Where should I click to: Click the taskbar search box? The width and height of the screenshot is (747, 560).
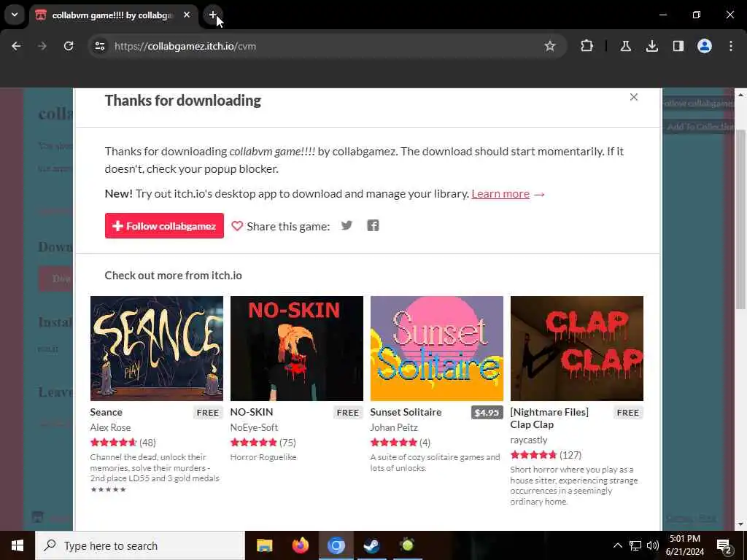click(x=140, y=545)
